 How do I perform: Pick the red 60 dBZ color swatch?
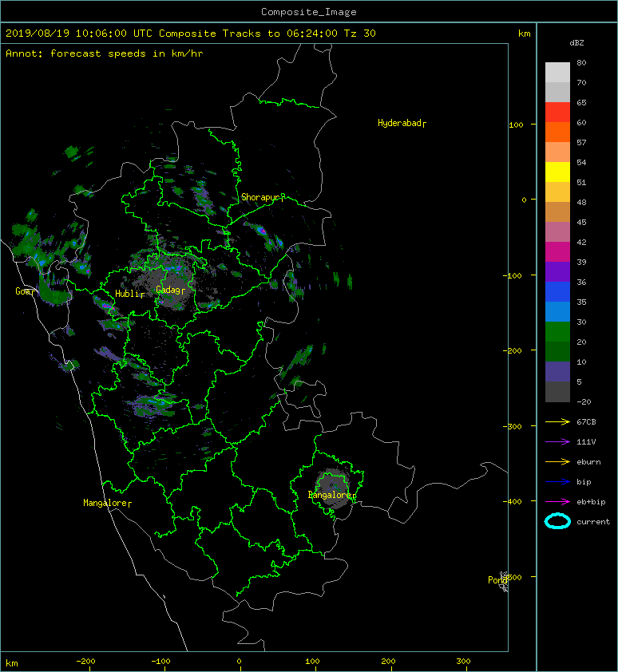557,113
